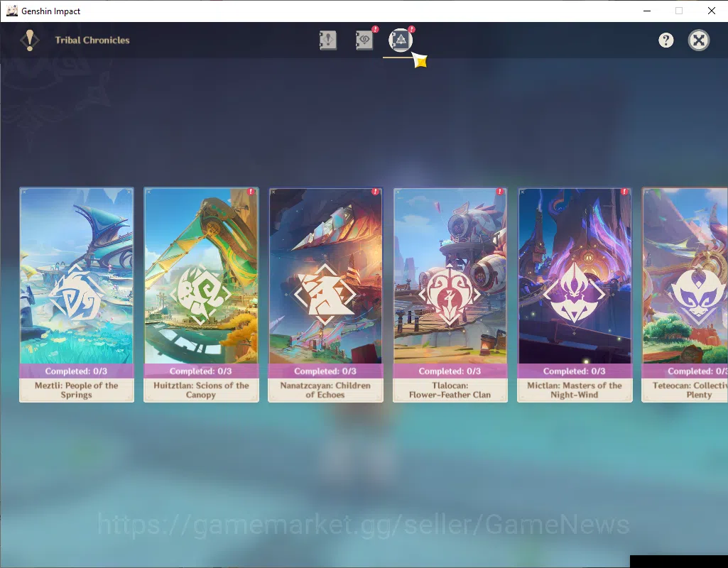Open Mictlan: Masters of the Night-Wind card
728x568 pixels.
coord(575,295)
